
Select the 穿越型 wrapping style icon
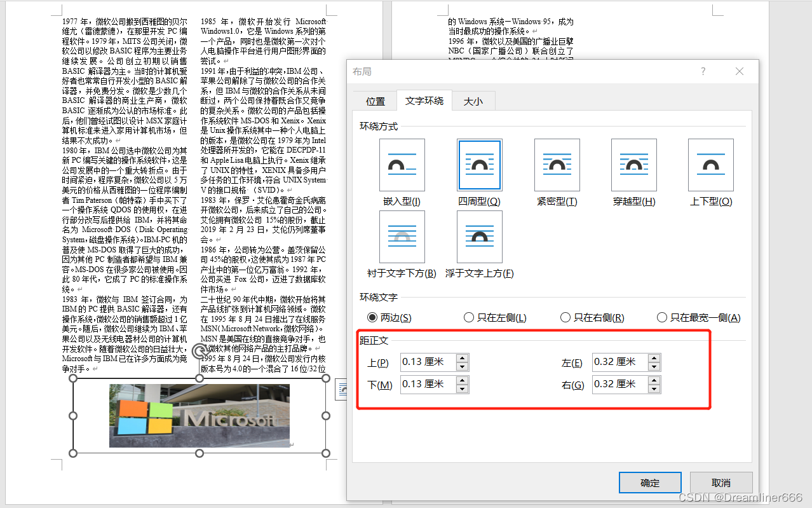coord(634,165)
